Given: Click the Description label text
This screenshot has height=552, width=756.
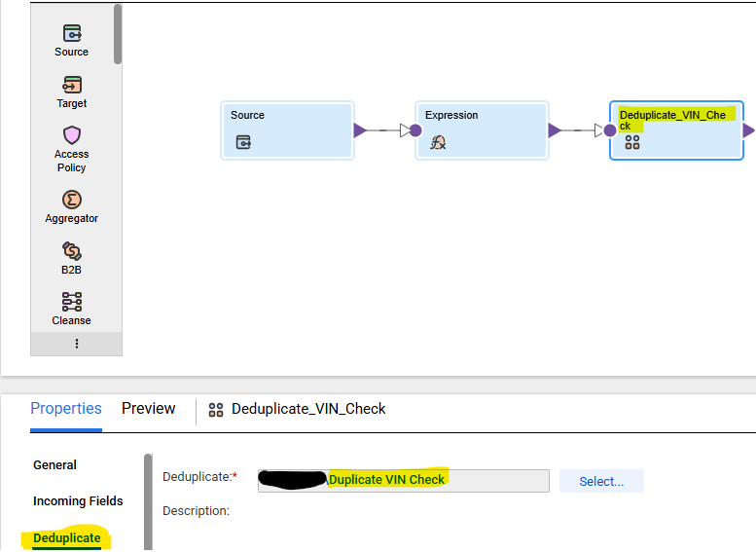Looking at the screenshot, I should [196, 511].
